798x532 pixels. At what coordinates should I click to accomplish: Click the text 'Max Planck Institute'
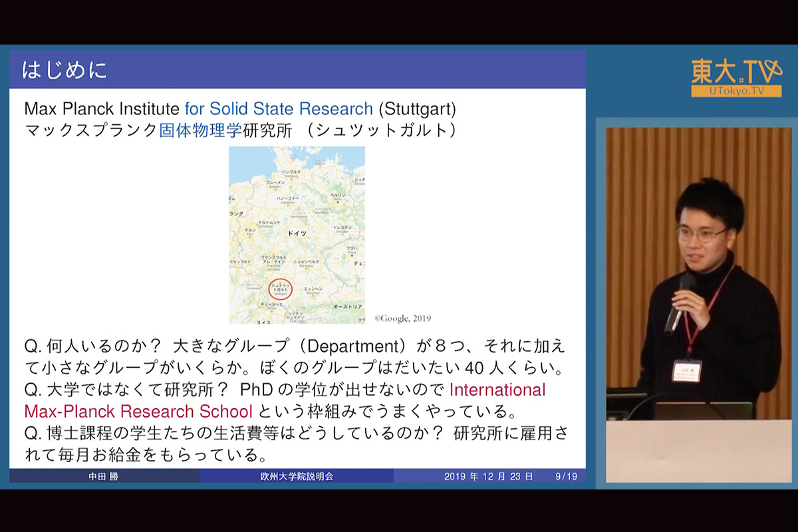(x=102, y=108)
